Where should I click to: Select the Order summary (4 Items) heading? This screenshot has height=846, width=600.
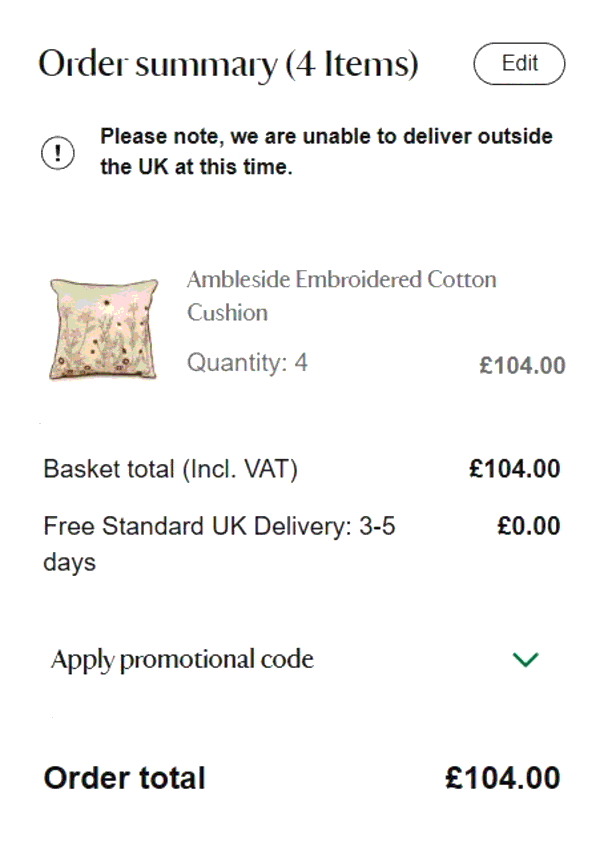(x=230, y=63)
